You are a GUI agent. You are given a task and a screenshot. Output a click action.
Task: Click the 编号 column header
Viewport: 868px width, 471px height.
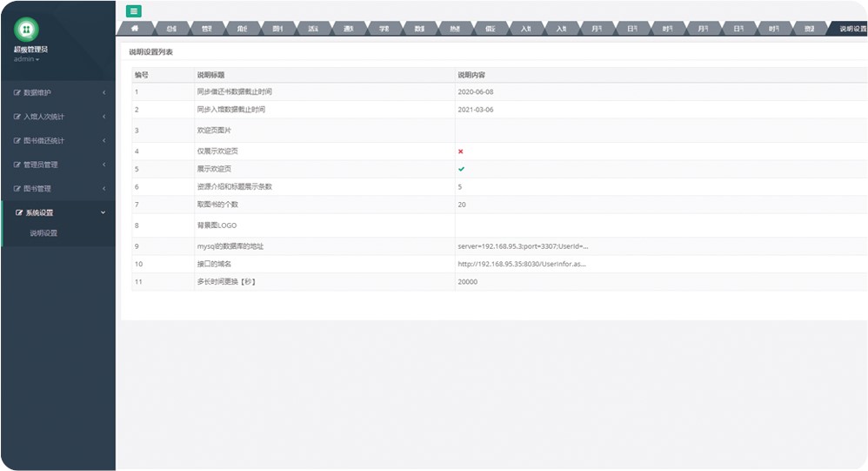pos(141,75)
